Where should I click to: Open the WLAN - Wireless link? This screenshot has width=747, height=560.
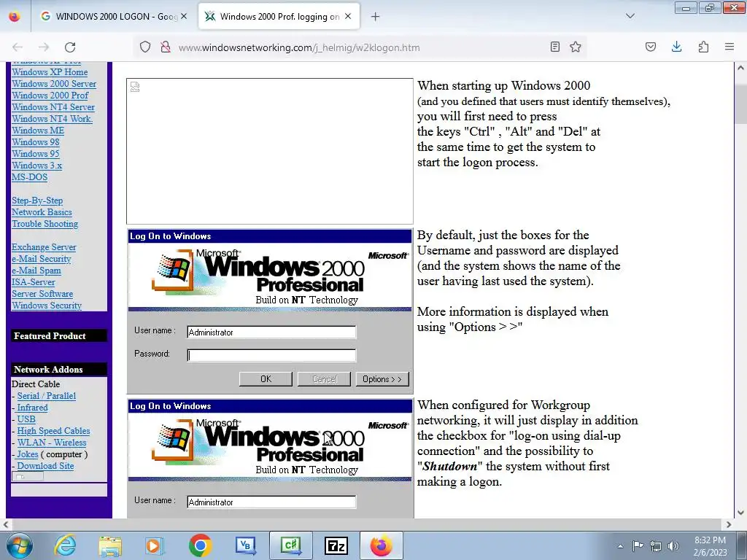52,443
